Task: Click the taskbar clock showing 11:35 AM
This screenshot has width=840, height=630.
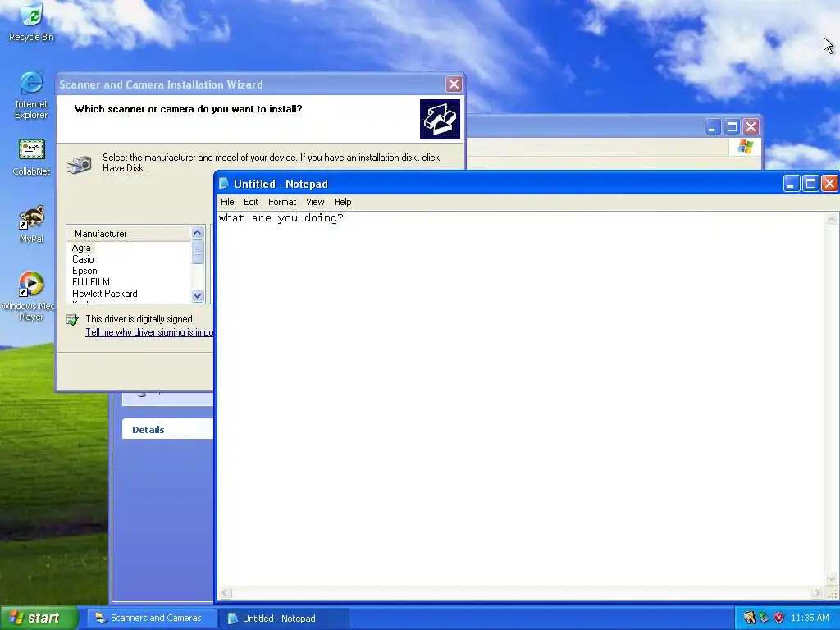Action: click(x=810, y=618)
